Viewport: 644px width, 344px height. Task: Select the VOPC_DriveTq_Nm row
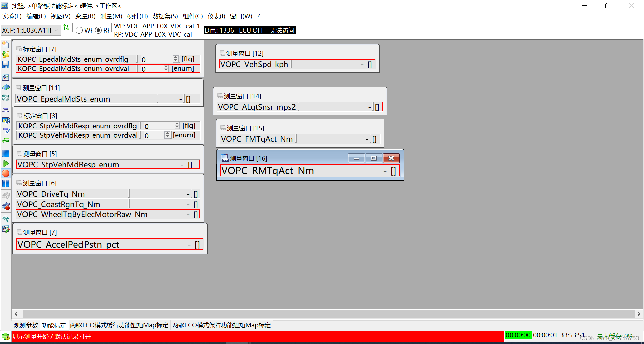107,194
